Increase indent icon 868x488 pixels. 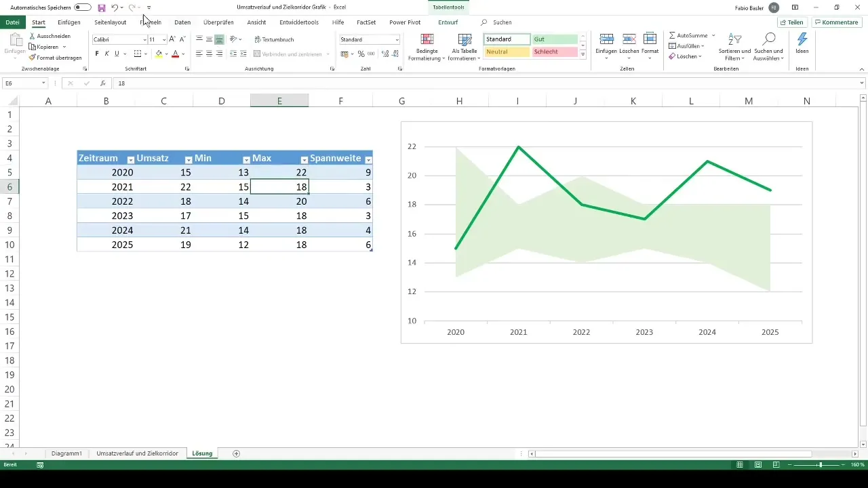pyautogui.click(x=243, y=54)
